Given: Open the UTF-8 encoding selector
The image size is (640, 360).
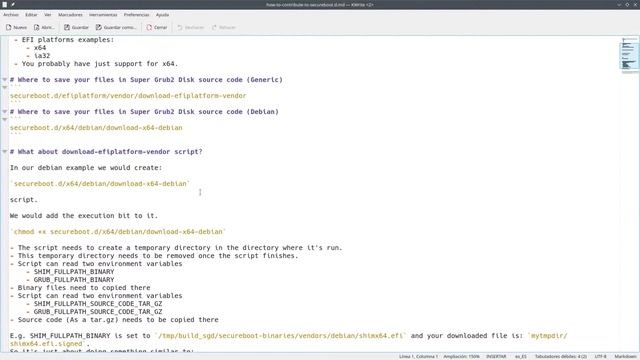Looking at the screenshot, I should coord(600,356).
